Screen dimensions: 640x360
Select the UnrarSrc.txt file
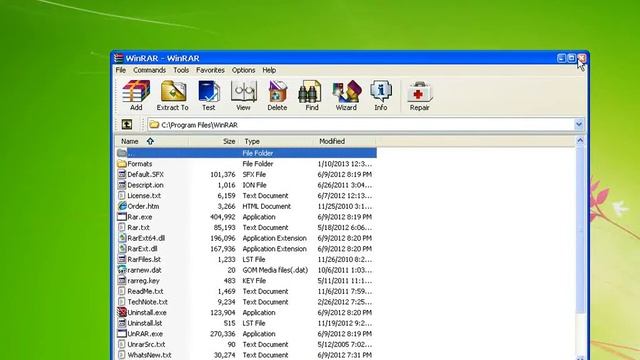[146, 344]
